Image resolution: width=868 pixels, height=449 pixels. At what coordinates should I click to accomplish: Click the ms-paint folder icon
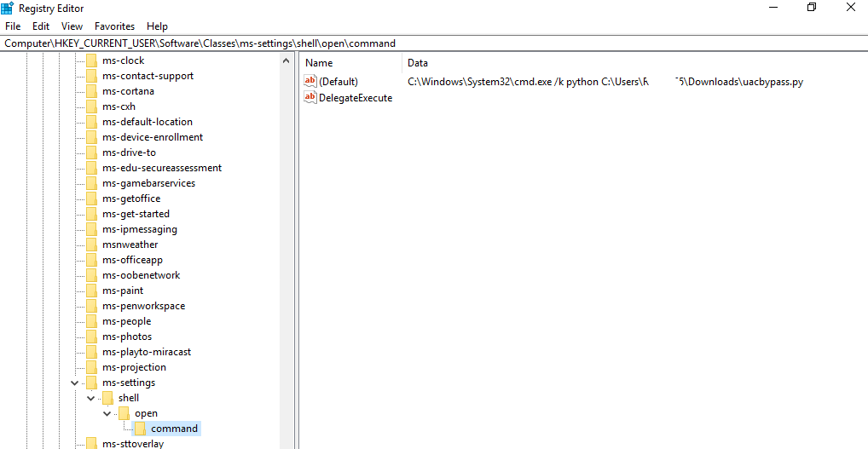[x=91, y=291]
